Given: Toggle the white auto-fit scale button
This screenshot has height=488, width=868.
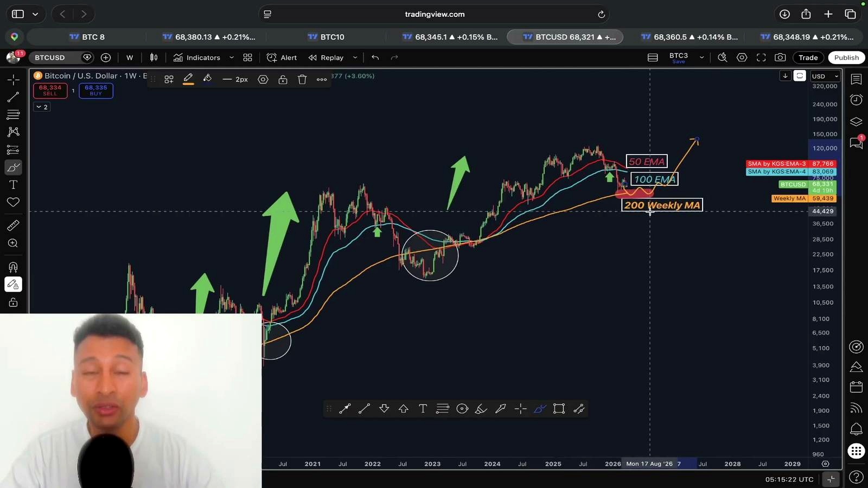Looking at the screenshot, I should point(800,76).
